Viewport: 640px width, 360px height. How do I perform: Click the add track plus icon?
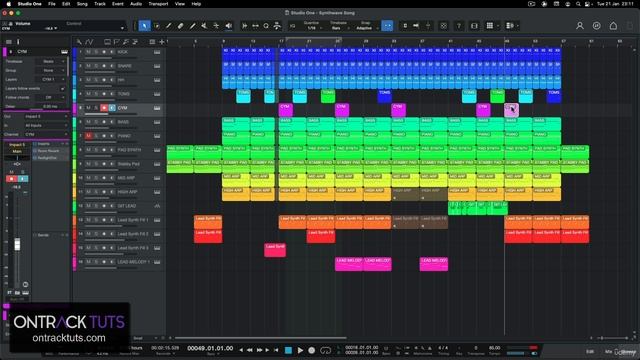tap(162, 42)
